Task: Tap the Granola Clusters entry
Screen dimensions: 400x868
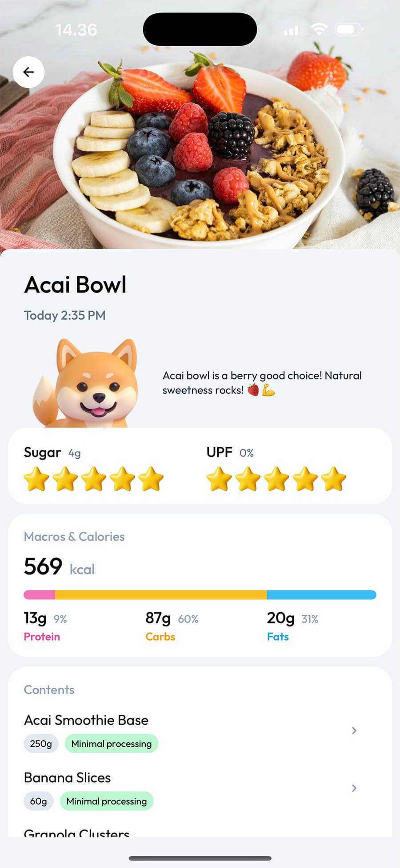Action: [x=76, y=832]
